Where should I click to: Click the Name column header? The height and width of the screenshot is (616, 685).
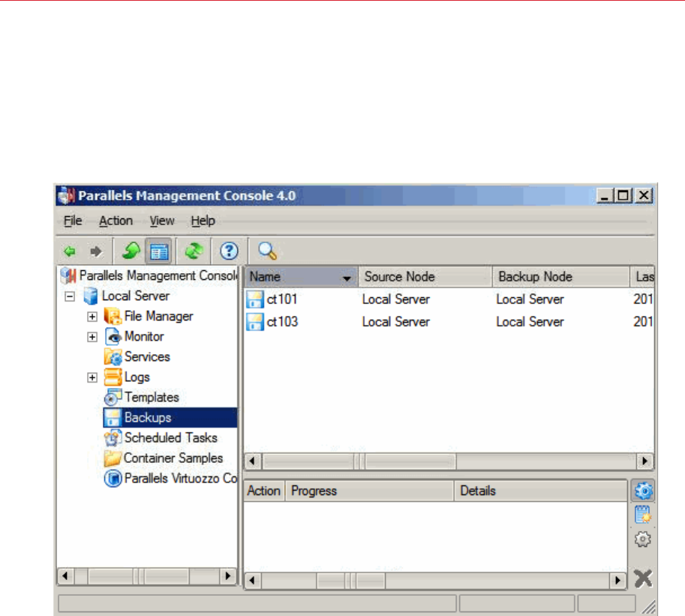301,277
